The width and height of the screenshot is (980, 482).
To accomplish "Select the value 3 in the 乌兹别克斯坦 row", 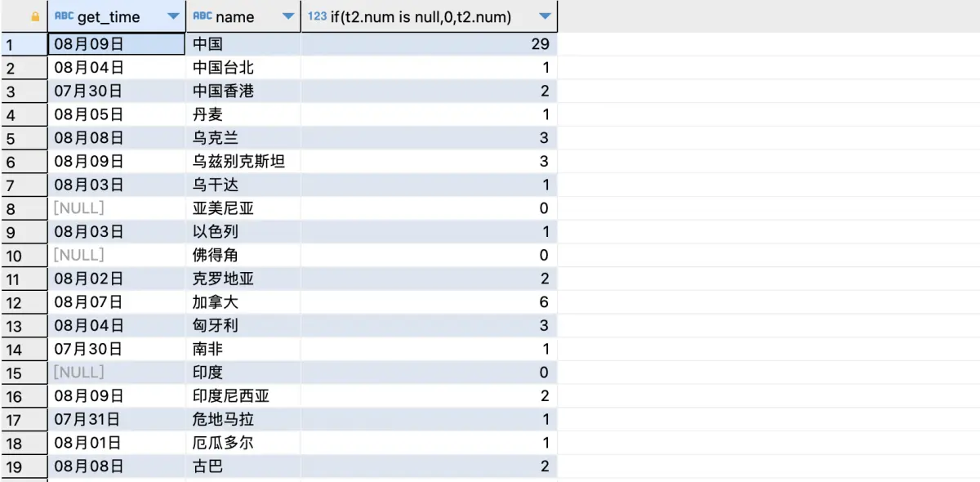I will tap(430, 162).
